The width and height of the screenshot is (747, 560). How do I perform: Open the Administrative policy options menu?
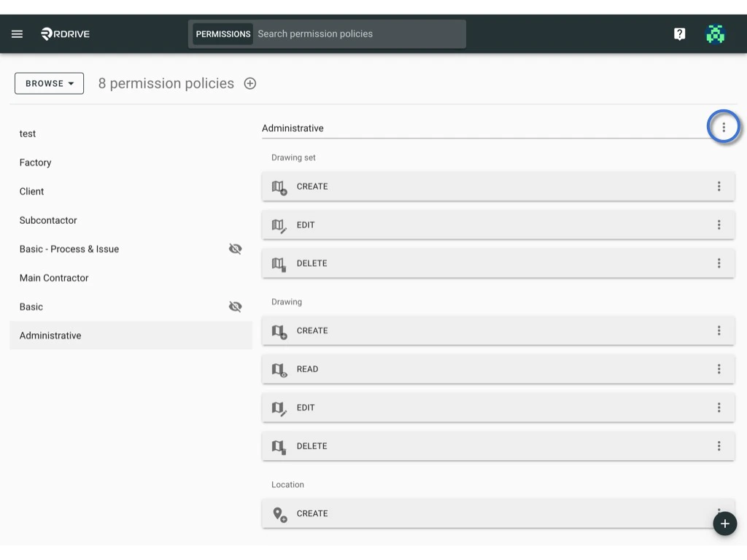coord(724,126)
